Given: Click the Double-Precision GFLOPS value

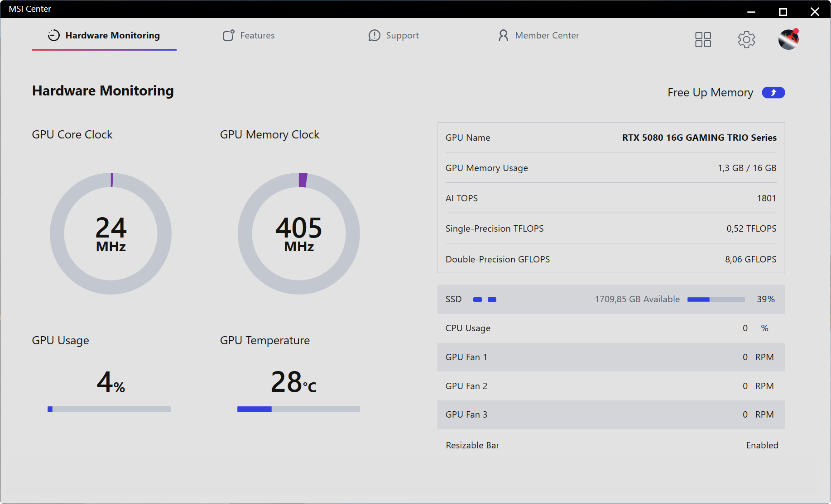Looking at the screenshot, I should [750, 259].
